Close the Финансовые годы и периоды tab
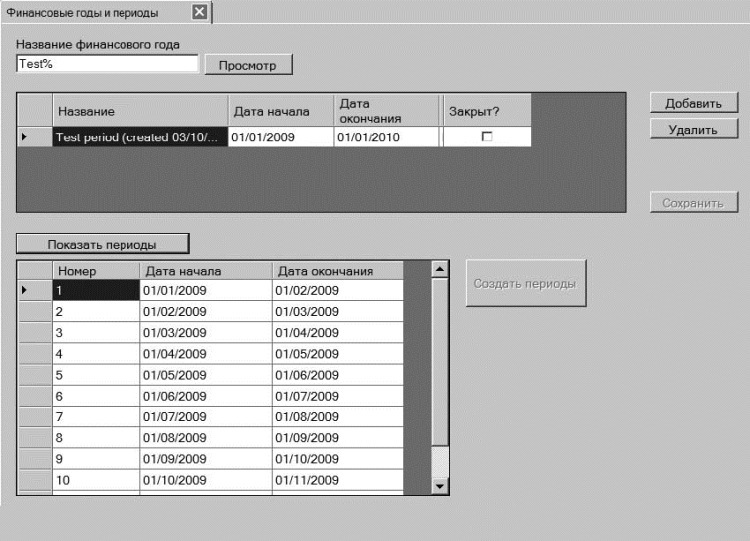 (x=199, y=11)
